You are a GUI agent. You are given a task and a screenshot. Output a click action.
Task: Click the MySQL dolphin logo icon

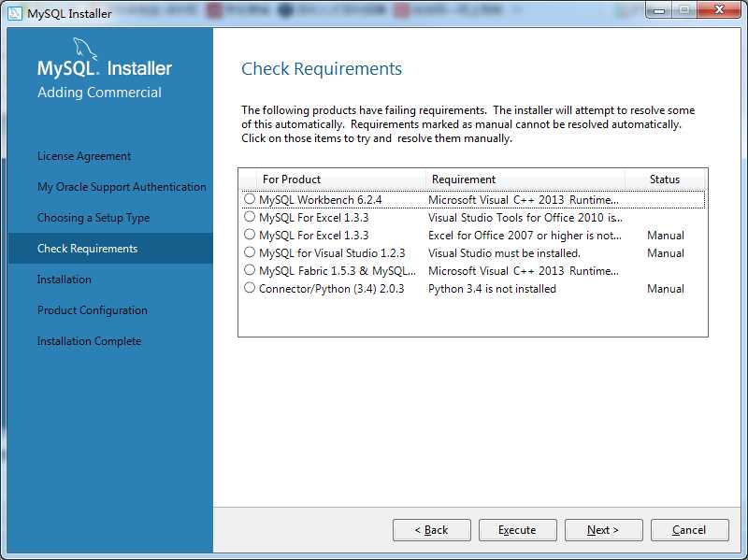pos(85,50)
